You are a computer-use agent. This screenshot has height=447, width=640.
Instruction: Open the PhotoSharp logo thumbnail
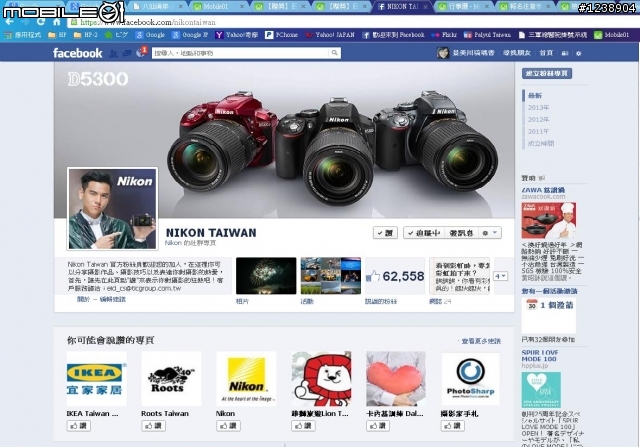470,379
